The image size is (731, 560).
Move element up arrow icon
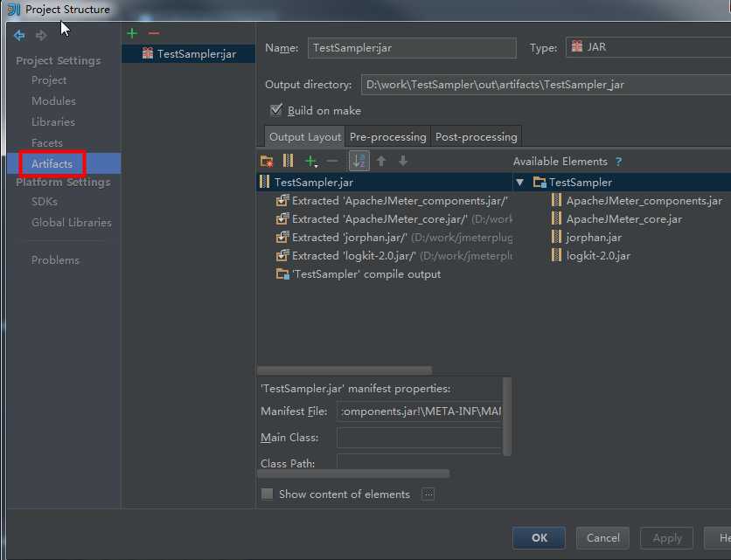(x=381, y=162)
